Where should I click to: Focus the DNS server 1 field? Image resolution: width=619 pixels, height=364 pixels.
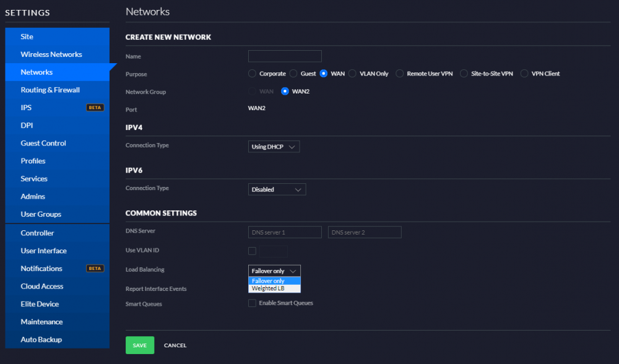point(285,232)
